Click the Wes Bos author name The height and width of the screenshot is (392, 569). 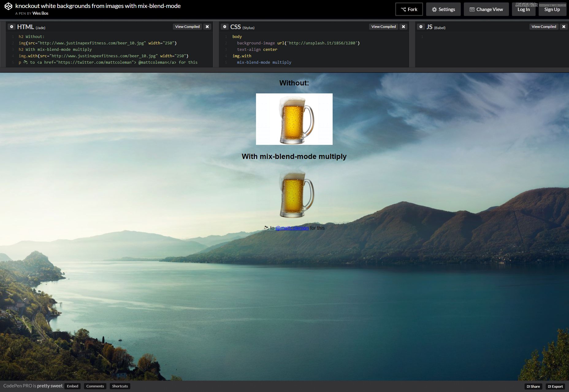click(x=40, y=13)
